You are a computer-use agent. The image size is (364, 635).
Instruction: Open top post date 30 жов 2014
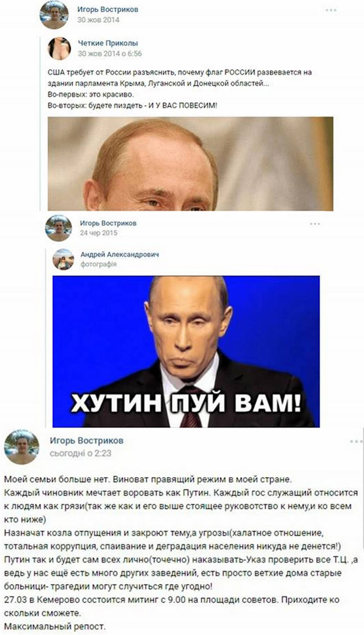(x=98, y=20)
